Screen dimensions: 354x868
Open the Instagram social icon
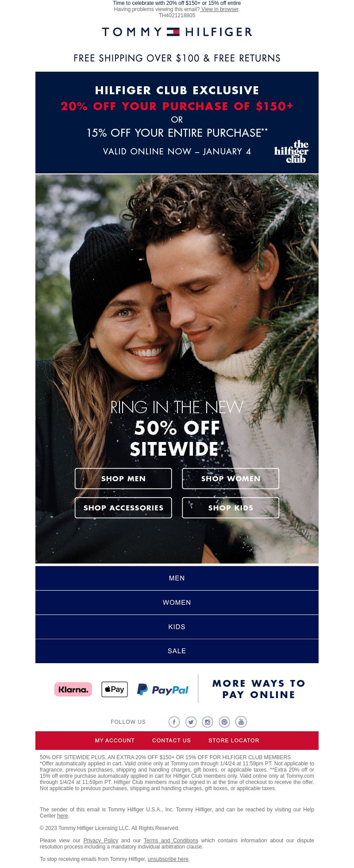(208, 722)
